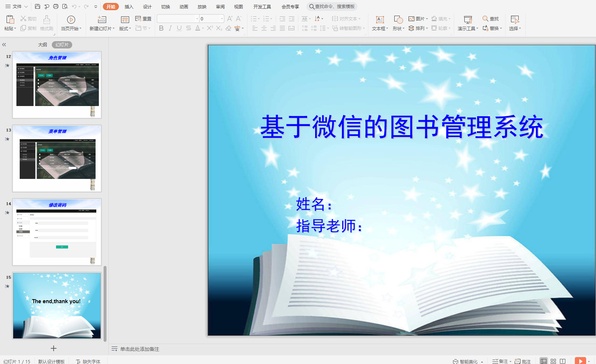596x364 pixels.
Task: Apply superscript formatting
Action: point(210,28)
